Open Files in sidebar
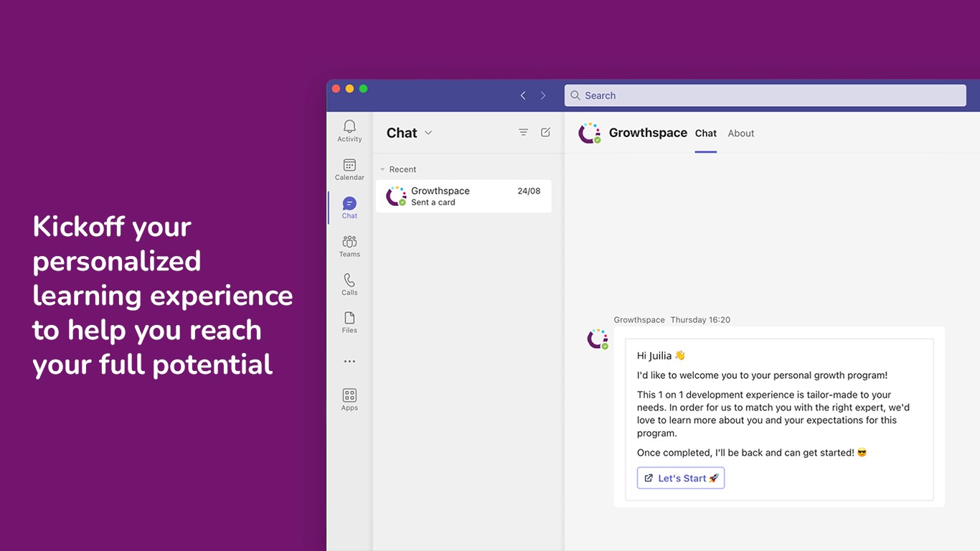 point(349,322)
